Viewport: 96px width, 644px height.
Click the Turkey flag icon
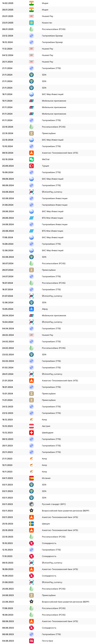(x=31, y=166)
